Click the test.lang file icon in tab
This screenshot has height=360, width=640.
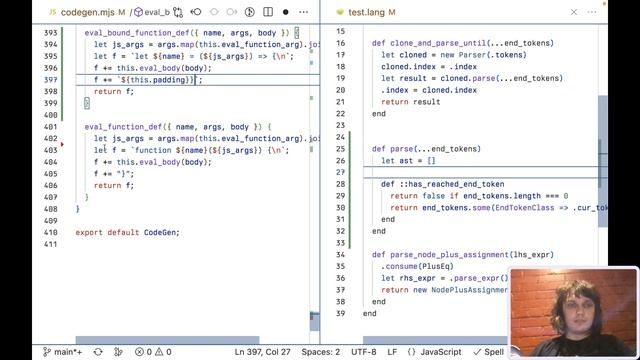coord(340,12)
